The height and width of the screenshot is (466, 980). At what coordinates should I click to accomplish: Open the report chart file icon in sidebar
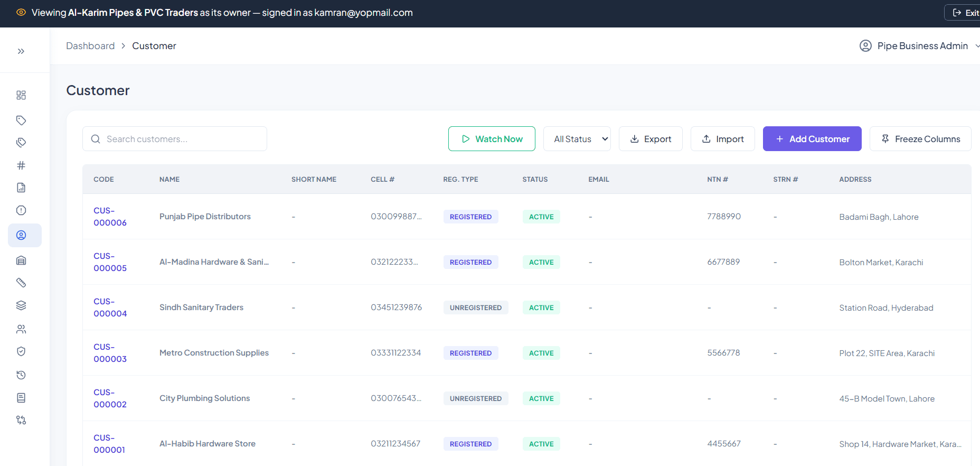coord(21,188)
